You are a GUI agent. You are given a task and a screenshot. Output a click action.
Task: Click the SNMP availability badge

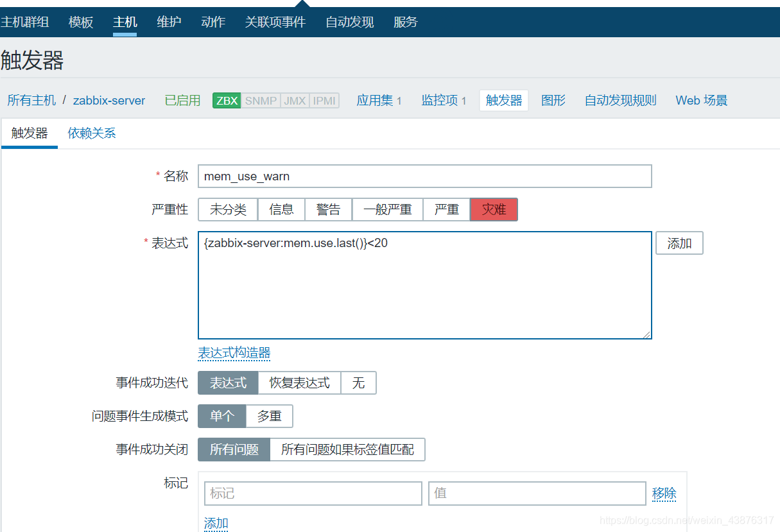tap(261, 101)
